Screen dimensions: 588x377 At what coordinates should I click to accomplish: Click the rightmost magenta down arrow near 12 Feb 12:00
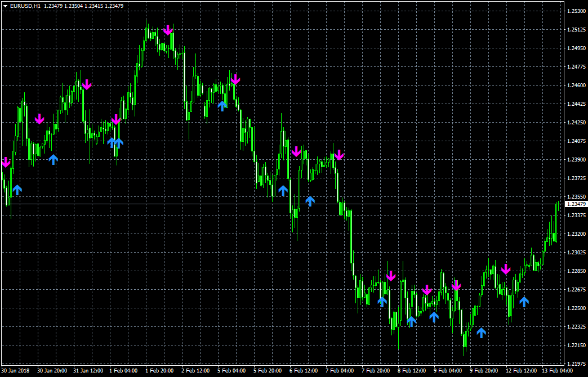[506, 269]
